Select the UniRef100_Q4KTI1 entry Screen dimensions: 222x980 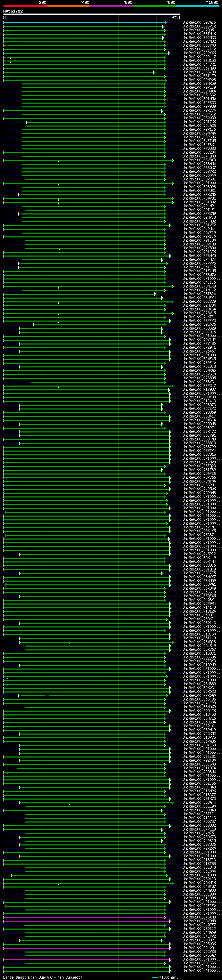[199, 317]
